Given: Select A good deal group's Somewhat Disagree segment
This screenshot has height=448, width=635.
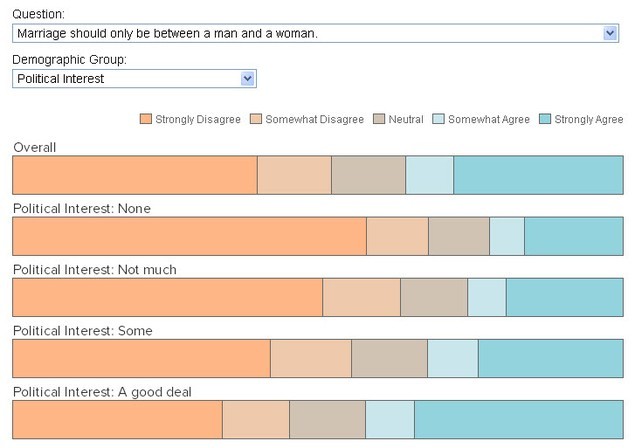Looking at the screenshot, I should 256,420.
